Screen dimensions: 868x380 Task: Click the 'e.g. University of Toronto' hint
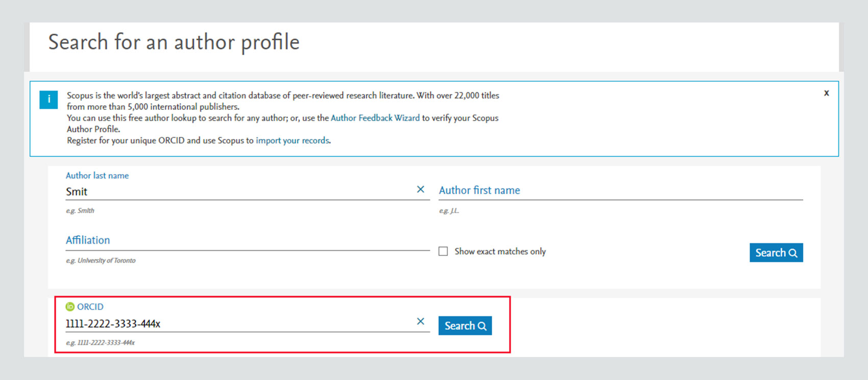pyautogui.click(x=101, y=260)
